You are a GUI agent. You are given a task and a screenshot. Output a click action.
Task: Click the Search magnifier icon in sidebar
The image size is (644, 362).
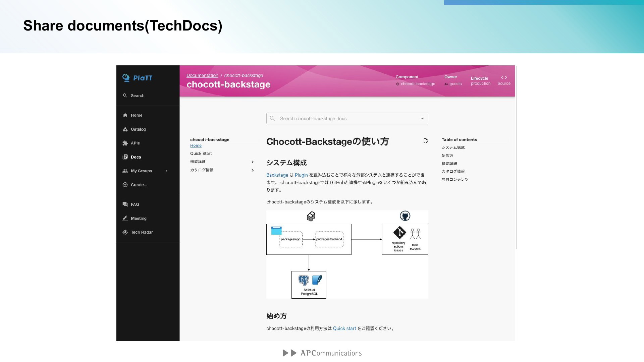coord(125,96)
